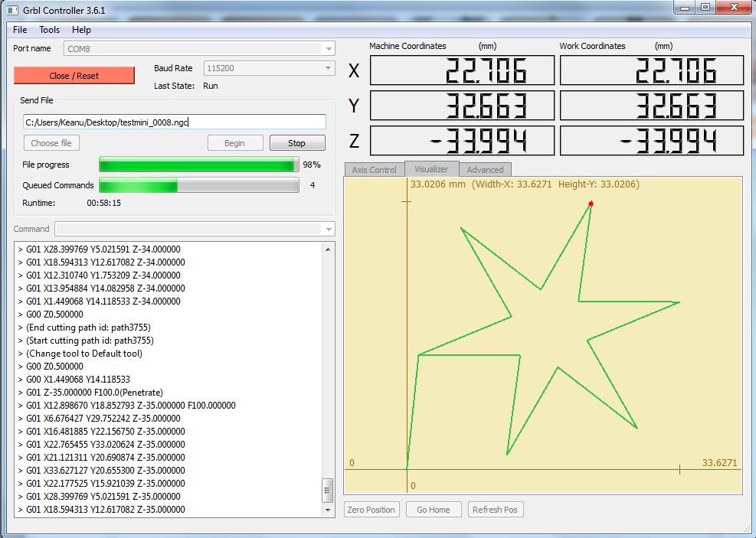Maximize the Grbl Controller window
The height and width of the screenshot is (538, 756).
[705, 7]
